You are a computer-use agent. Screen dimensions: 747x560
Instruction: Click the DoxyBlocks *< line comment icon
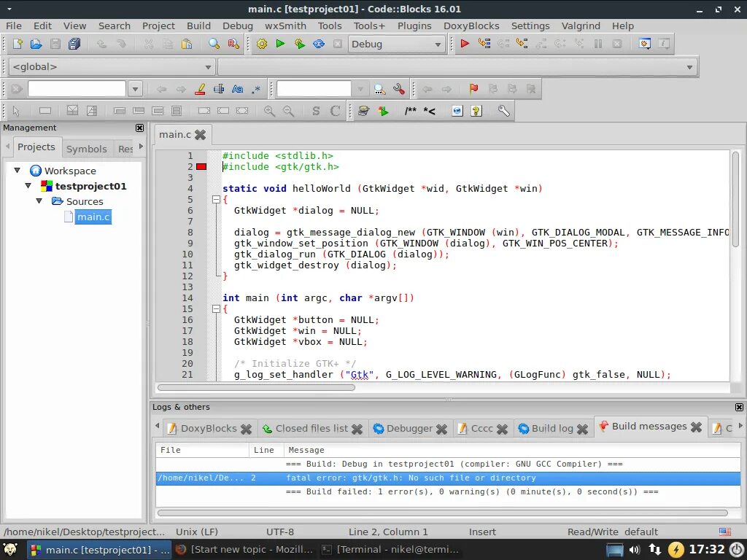coord(429,111)
